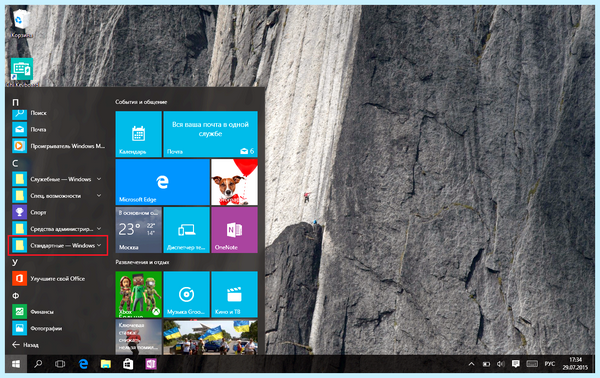Open the wide Почта live tile

(x=210, y=134)
